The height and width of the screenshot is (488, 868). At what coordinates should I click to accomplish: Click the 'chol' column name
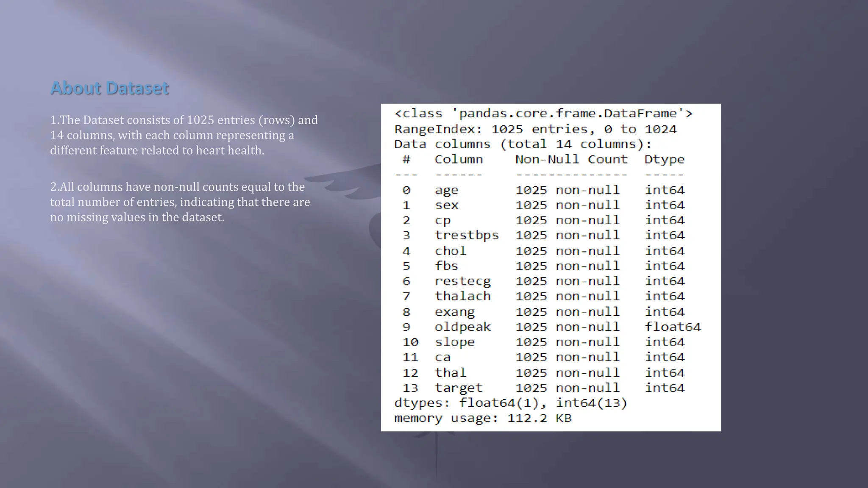coord(450,251)
